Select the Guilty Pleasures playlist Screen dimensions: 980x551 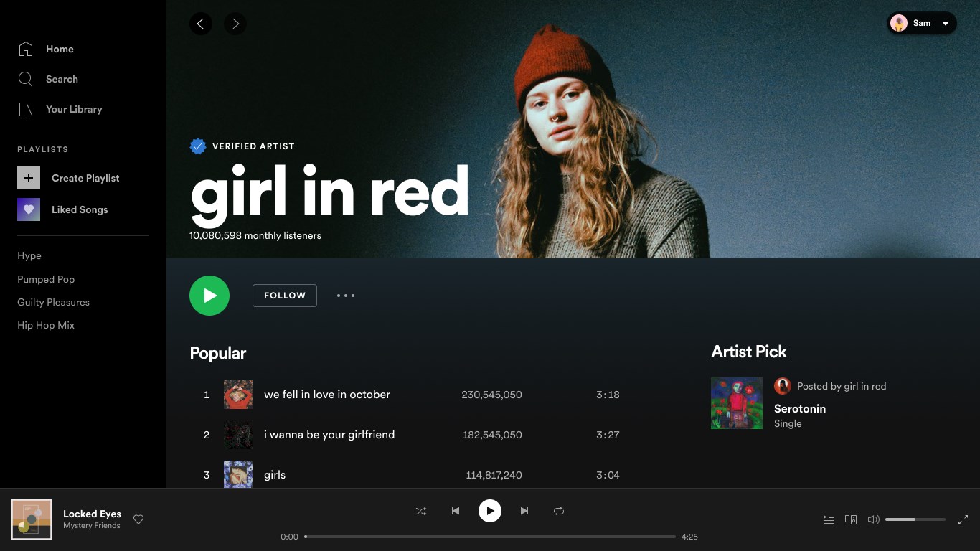[x=53, y=302]
